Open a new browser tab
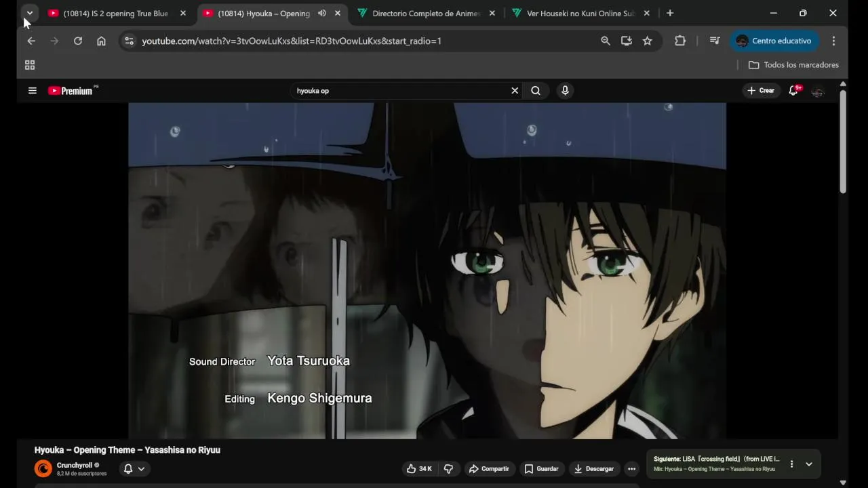Viewport: 868px width, 488px height. (x=670, y=13)
